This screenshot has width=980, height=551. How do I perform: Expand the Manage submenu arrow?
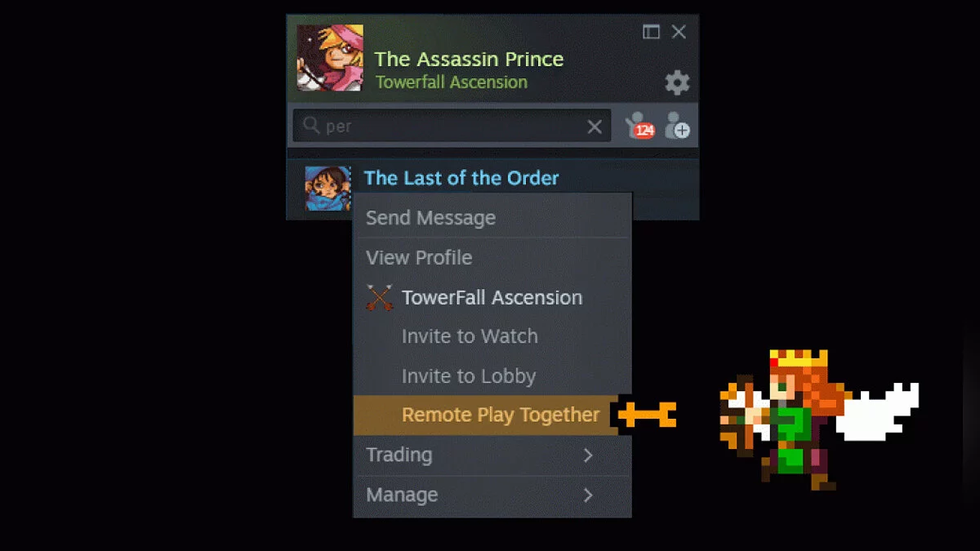(588, 495)
